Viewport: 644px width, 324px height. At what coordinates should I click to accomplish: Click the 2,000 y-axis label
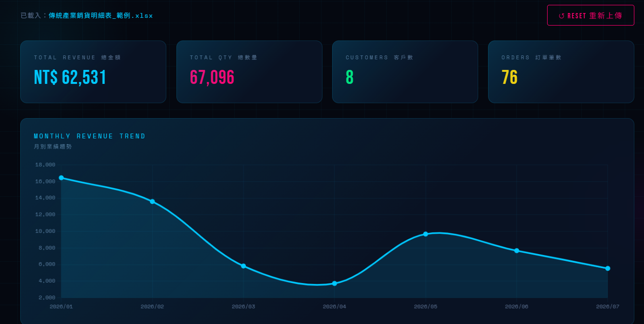[47, 297]
